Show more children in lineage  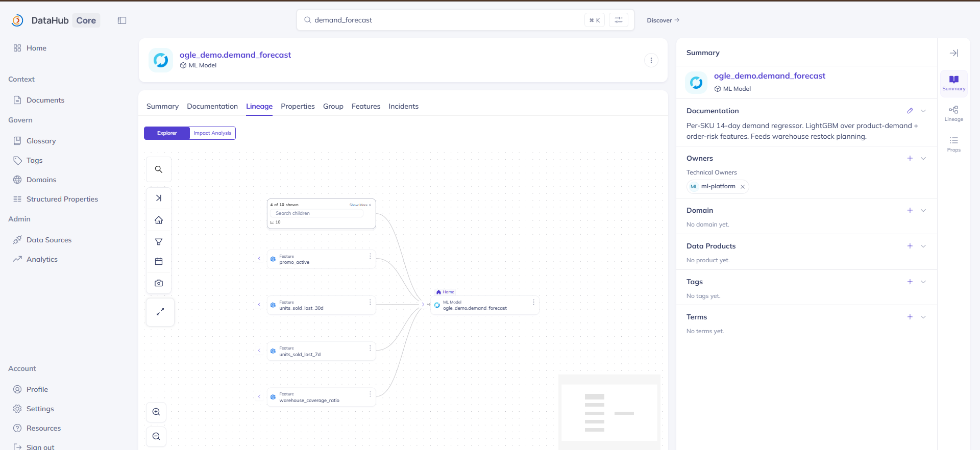360,205
